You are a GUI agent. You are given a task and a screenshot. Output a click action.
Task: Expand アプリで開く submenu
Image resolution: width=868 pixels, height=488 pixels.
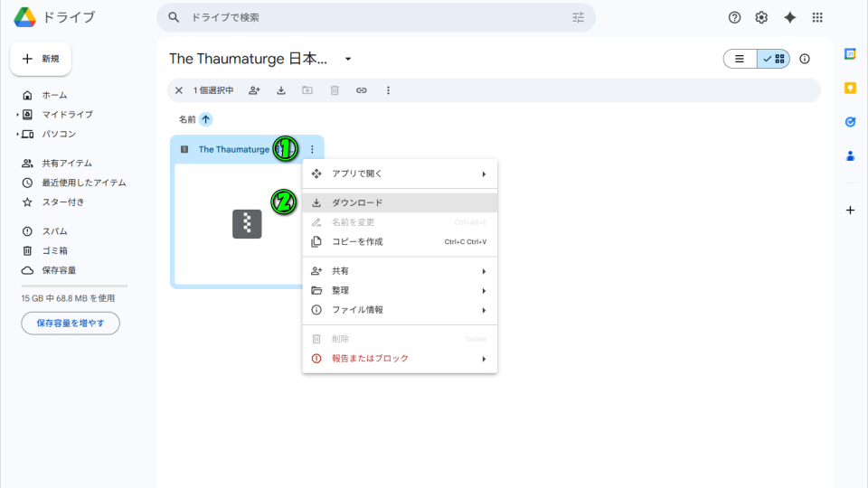[400, 174]
